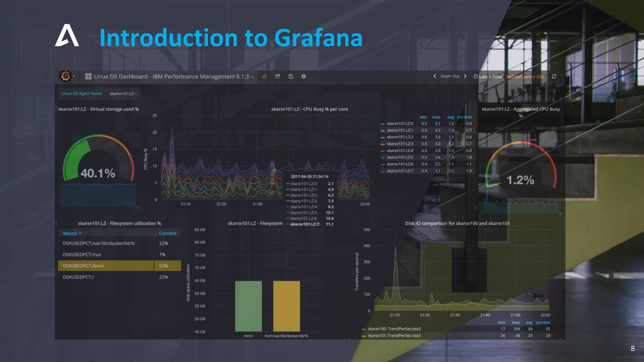The height and width of the screenshot is (362, 644).
Task: Star the Linux OS Dashboard
Action: [x=265, y=76]
